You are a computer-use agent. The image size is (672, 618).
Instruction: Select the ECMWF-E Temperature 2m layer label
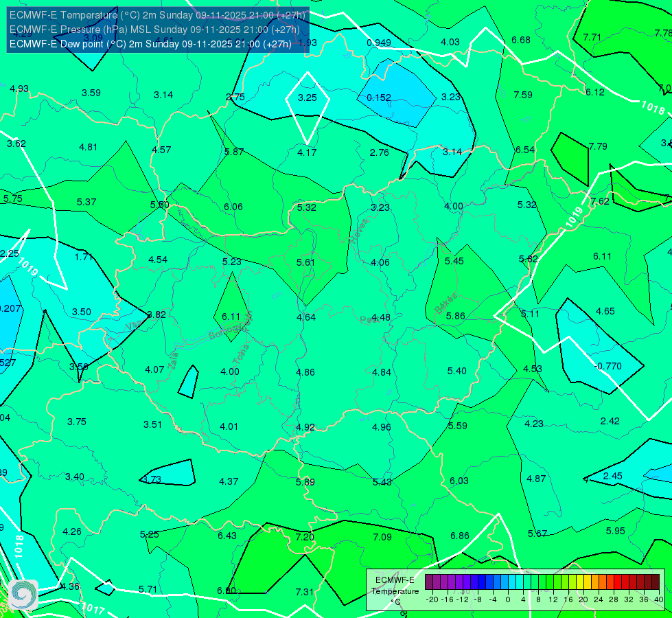157,15
